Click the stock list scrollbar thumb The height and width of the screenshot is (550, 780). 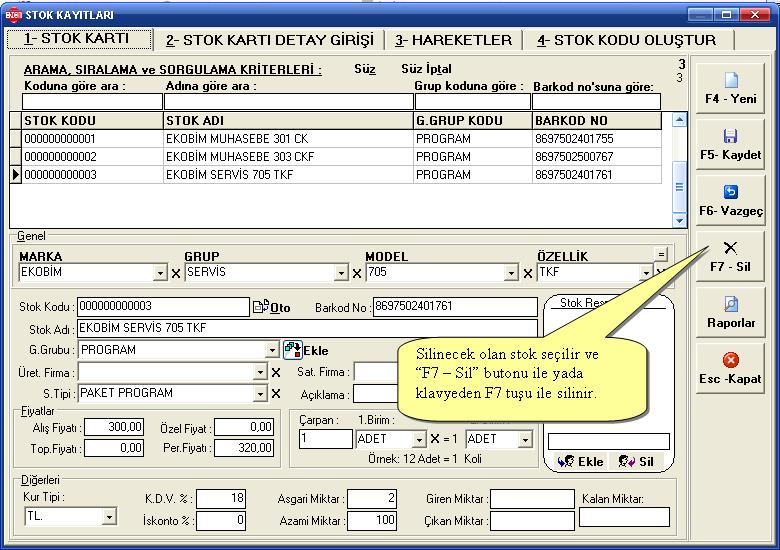(x=679, y=187)
